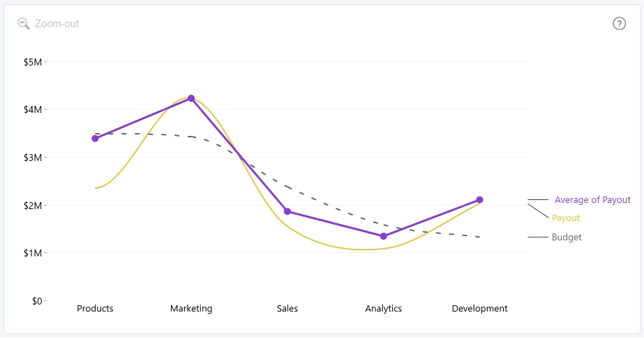Click the $3M y-axis label
The width and height of the screenshot is (644, 338).
pyautogui.click(x=33, y=158)
